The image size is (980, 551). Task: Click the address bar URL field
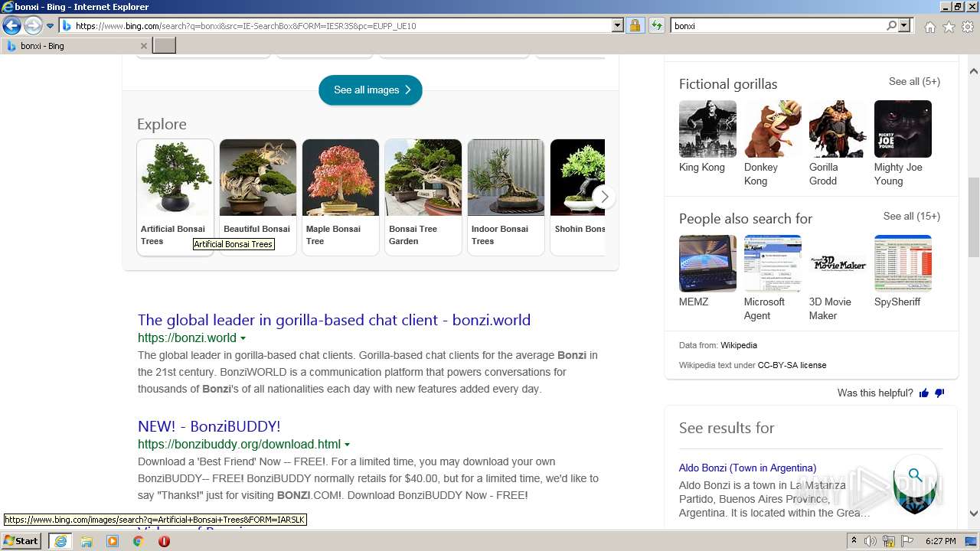(x=342, y=26)
